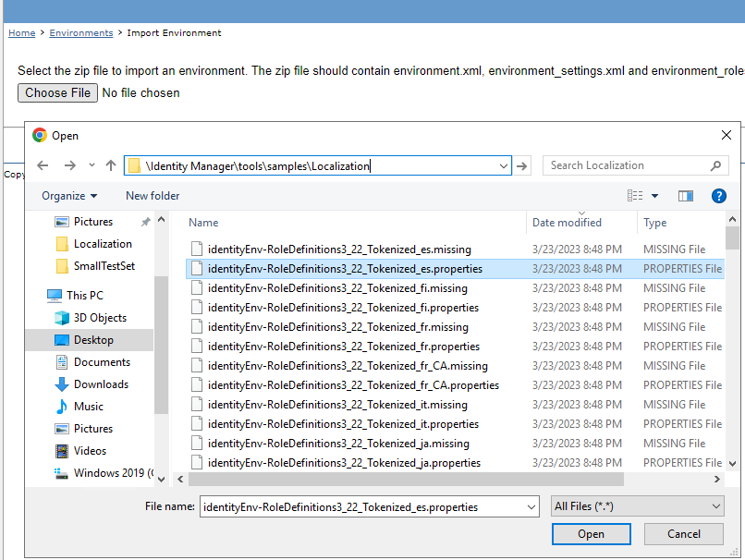Toggle the preview pane icon
The height and width of the screenshot is (560, 745).
click(x=686, y=196)
